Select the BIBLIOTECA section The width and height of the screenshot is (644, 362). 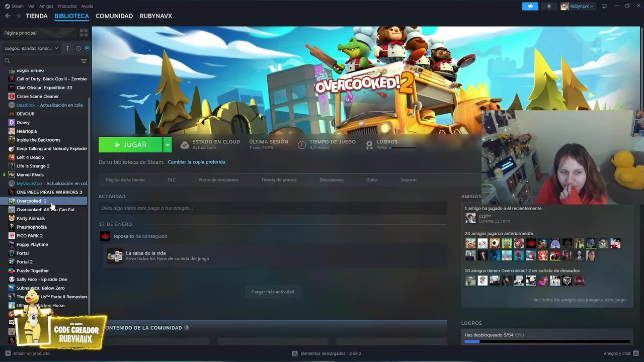click(71, 16)
